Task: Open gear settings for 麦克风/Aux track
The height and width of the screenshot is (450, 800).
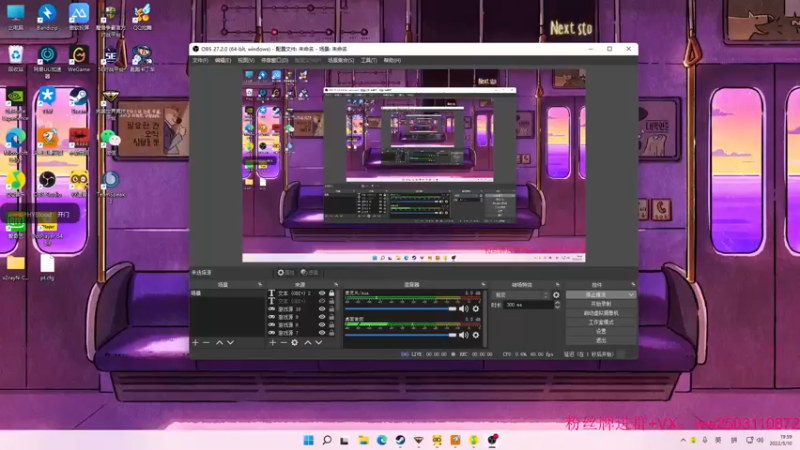Action: pos(476,309)
